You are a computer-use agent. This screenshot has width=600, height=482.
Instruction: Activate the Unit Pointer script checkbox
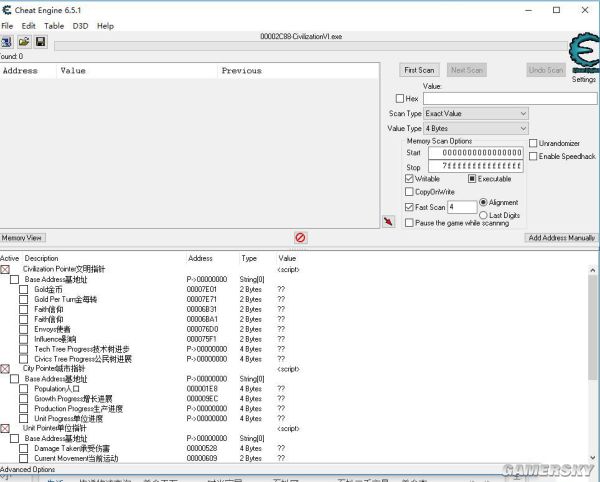point(5,428)
